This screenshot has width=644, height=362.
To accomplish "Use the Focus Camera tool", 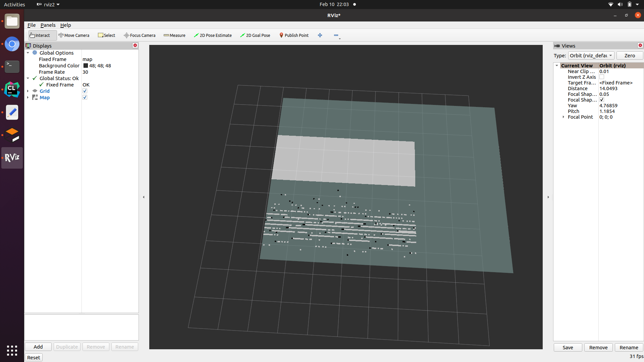I will [140, 35].
